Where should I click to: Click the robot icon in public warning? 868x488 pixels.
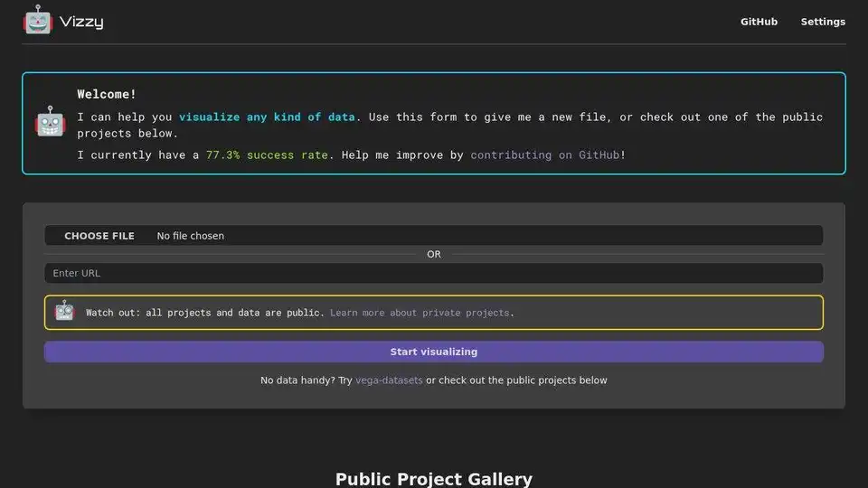65,311
